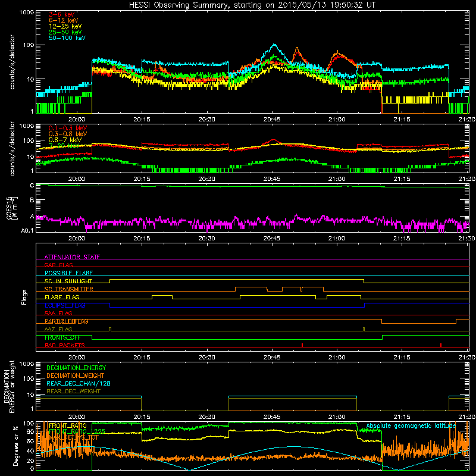
Task: Click the 20:45 tick label in top panel
Action: click(272, 120)
